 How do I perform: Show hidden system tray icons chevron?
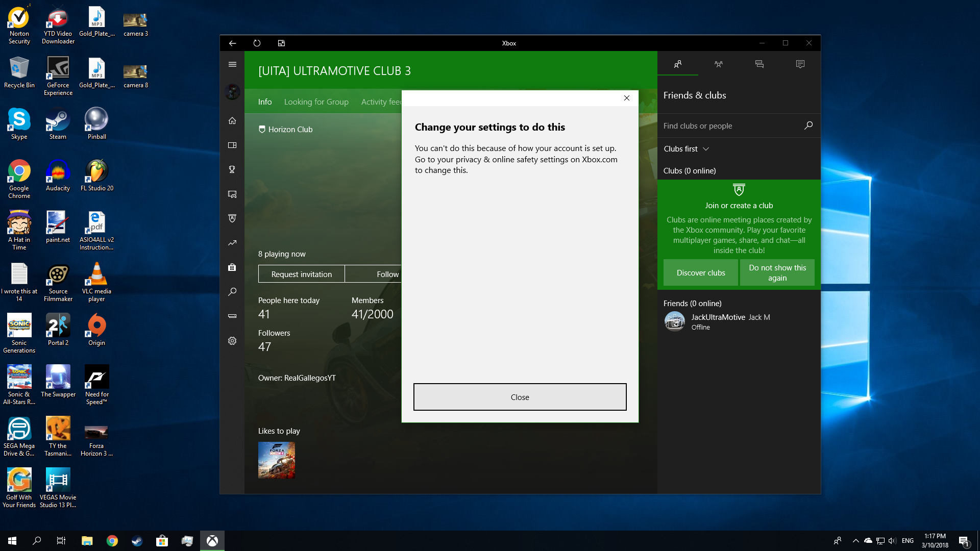click(x=856, y=541)
